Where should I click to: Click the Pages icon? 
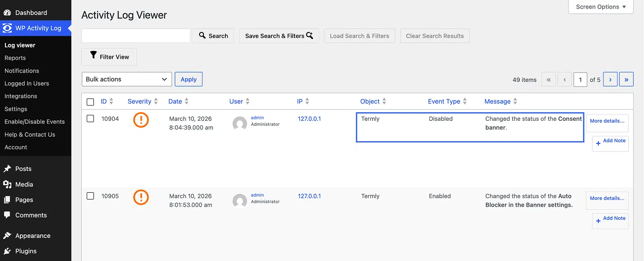[x=8, y=199]
